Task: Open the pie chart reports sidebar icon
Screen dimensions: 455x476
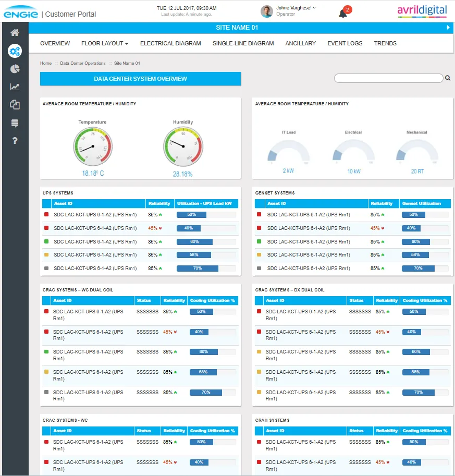Action: pos(15,69)
